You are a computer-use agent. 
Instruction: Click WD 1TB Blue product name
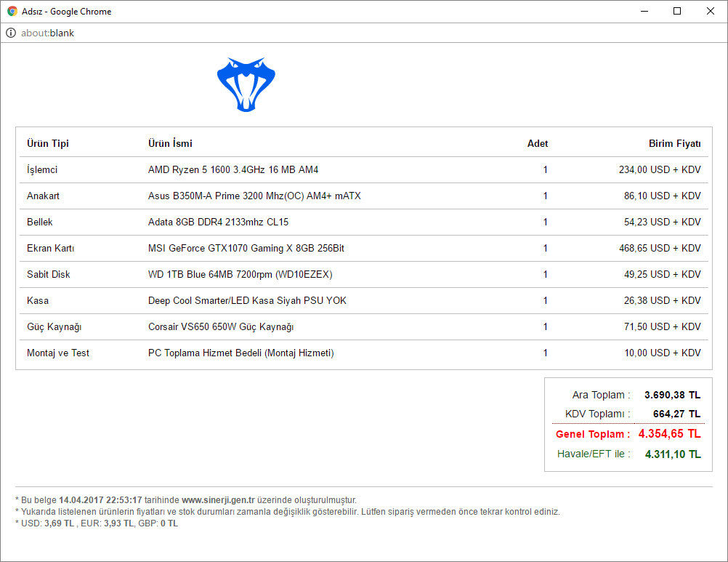(x=240, y=275)
